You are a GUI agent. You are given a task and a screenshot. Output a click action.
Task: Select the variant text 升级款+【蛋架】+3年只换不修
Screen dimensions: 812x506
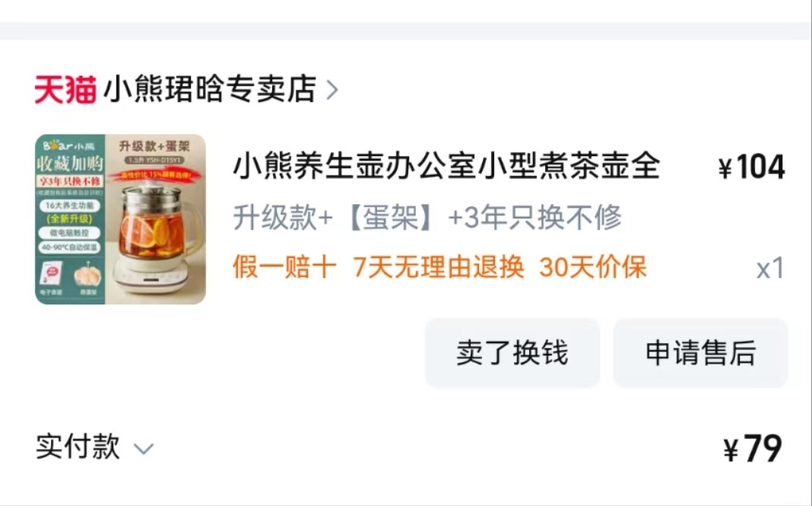click(x=427, y=217)
